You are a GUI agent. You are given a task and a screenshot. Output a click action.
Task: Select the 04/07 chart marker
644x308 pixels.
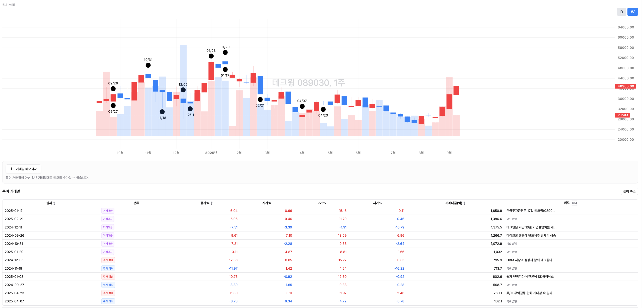point(302,106)
